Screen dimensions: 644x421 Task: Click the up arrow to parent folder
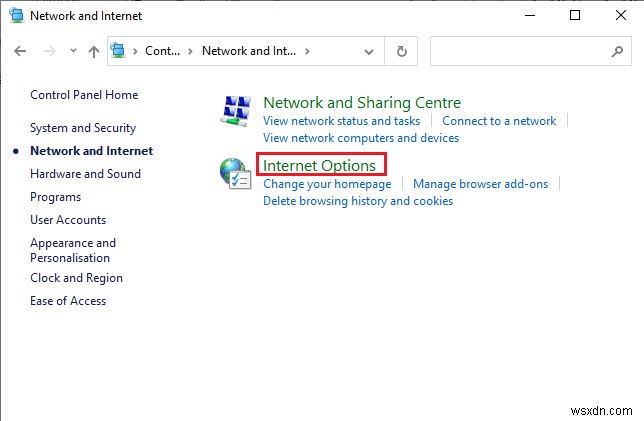93,51
